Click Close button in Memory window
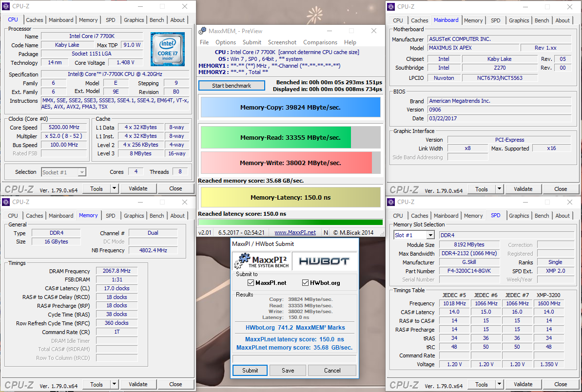 [x=175, y=384]
